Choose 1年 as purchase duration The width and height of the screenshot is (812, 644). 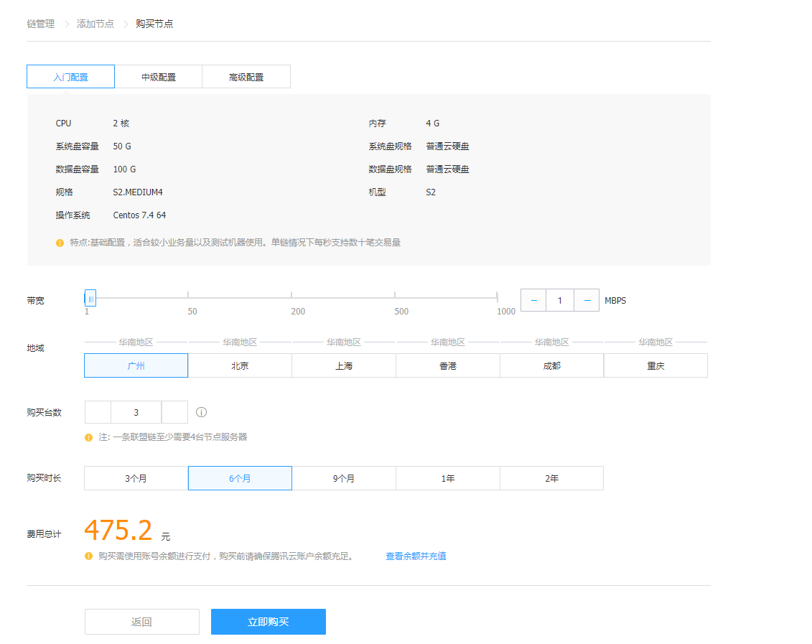click(448, 478)
